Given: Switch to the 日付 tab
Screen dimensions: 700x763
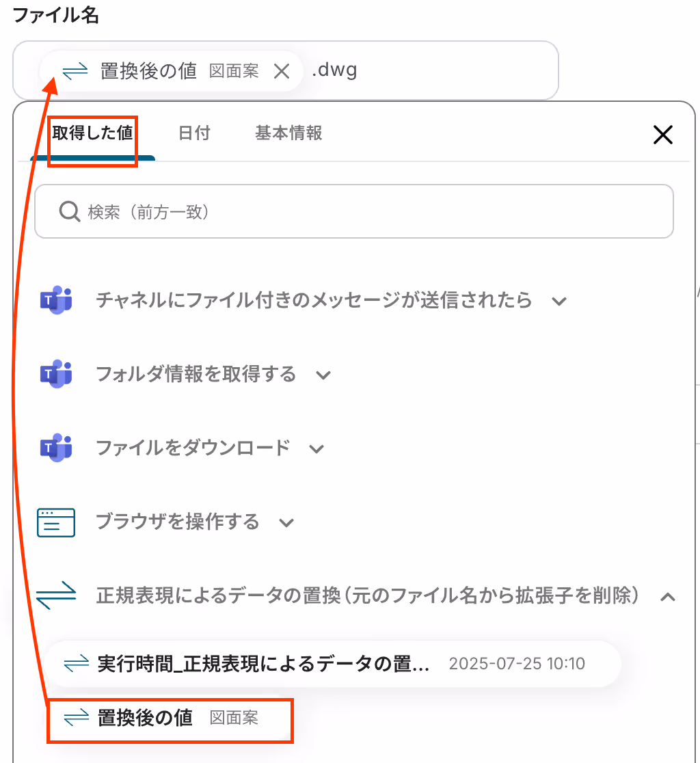Looking at the screenshot, I should click(x=194, y=133).
